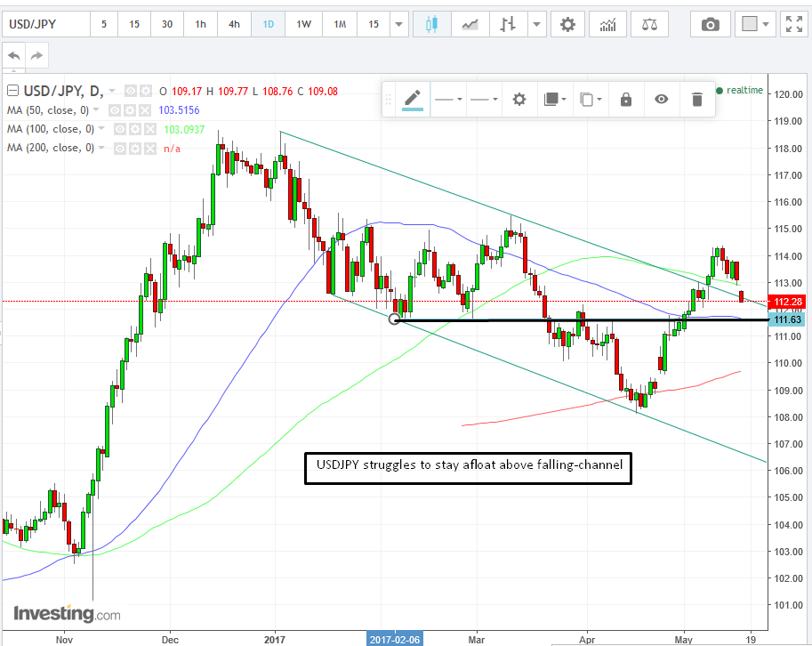Viewport: 812px width, 646px height.
Task: Click the MA (200, close, 0) label
Action: (50, 149)
